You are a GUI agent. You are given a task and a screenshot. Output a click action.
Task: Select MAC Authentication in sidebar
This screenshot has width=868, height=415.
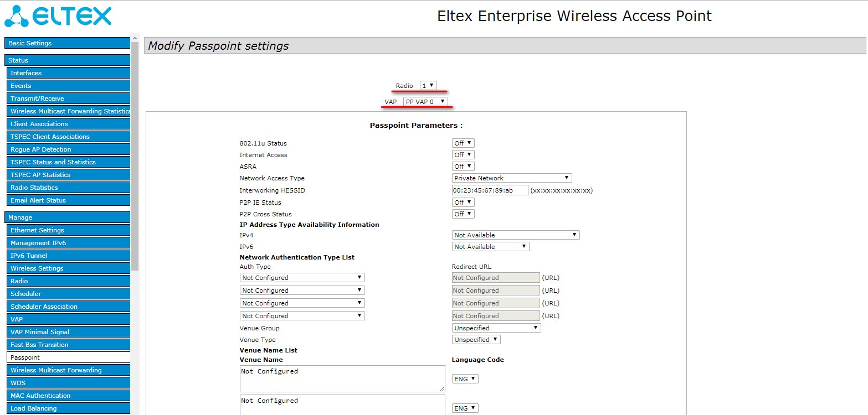point(68,396)
